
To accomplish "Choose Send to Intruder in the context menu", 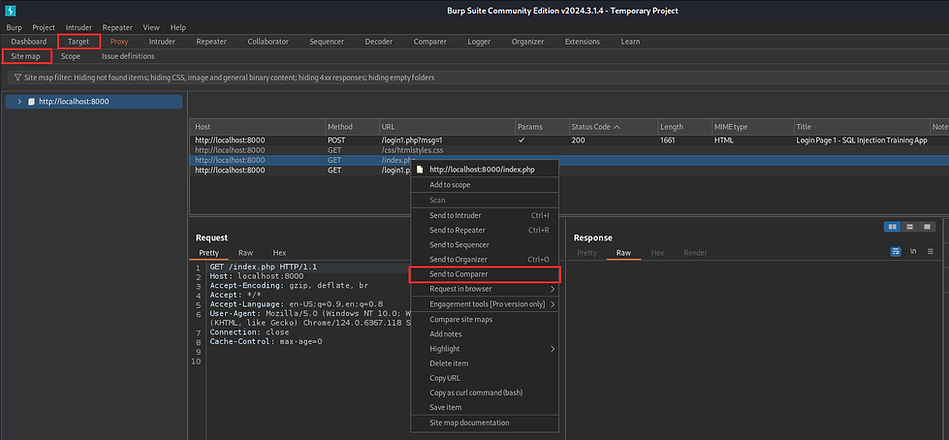I will point(484,215).
